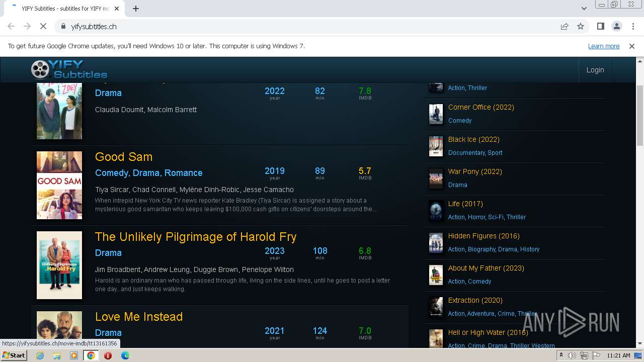Open a new browser tab
644x362 pixels.
tap(136, 9)
